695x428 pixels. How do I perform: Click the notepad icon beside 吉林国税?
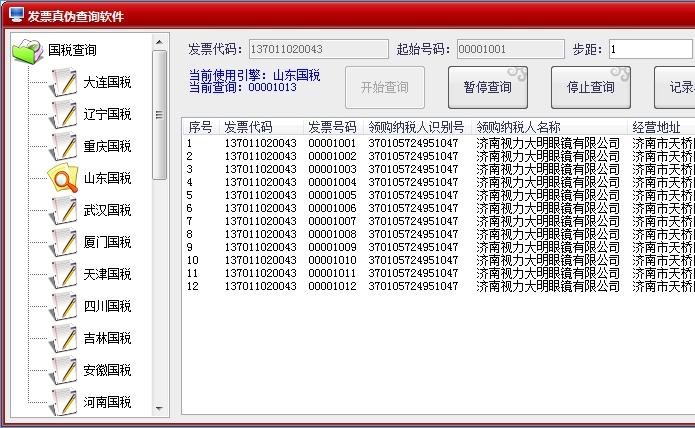[x=63, y=338]
